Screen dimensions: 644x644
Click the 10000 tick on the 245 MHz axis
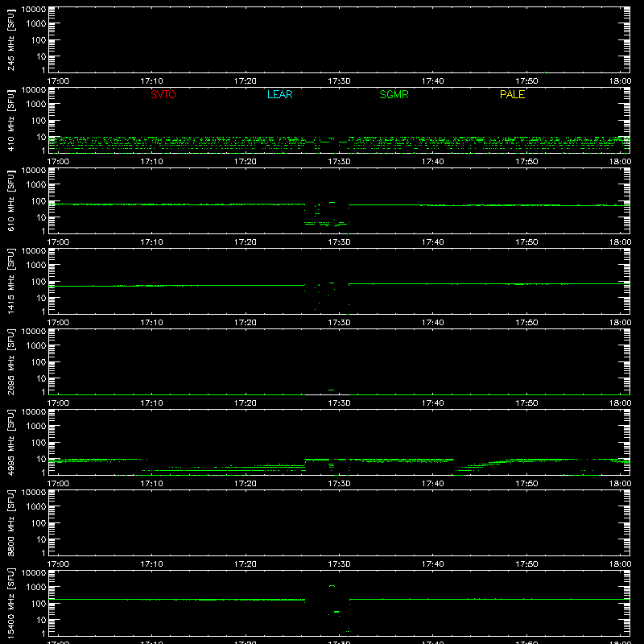click(x=34, y=10)
